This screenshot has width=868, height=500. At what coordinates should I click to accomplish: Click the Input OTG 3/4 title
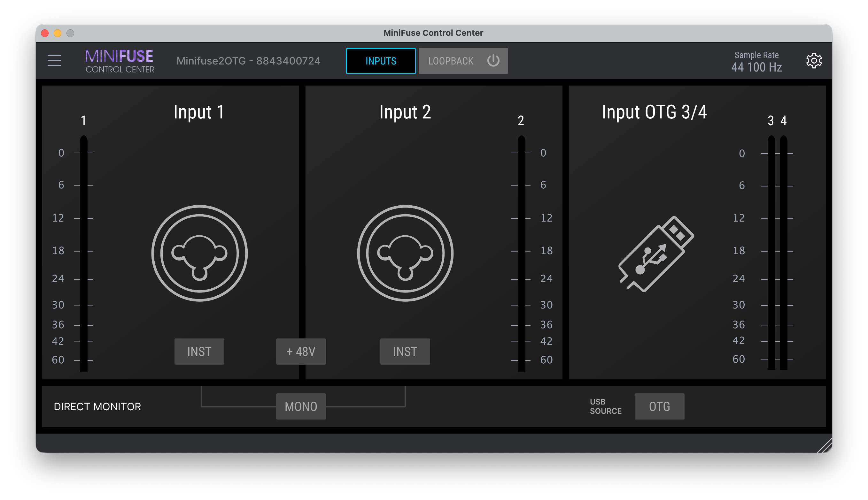point(654,112)
